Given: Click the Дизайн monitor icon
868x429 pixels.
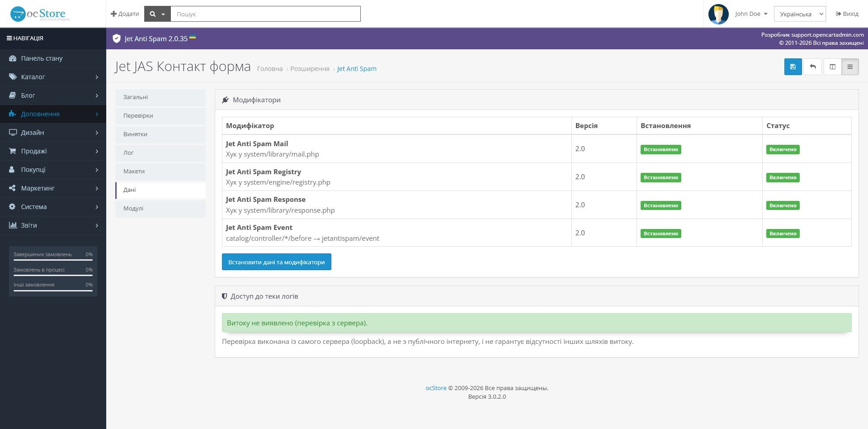Looking at the screenshot, I should coord(13,133).
